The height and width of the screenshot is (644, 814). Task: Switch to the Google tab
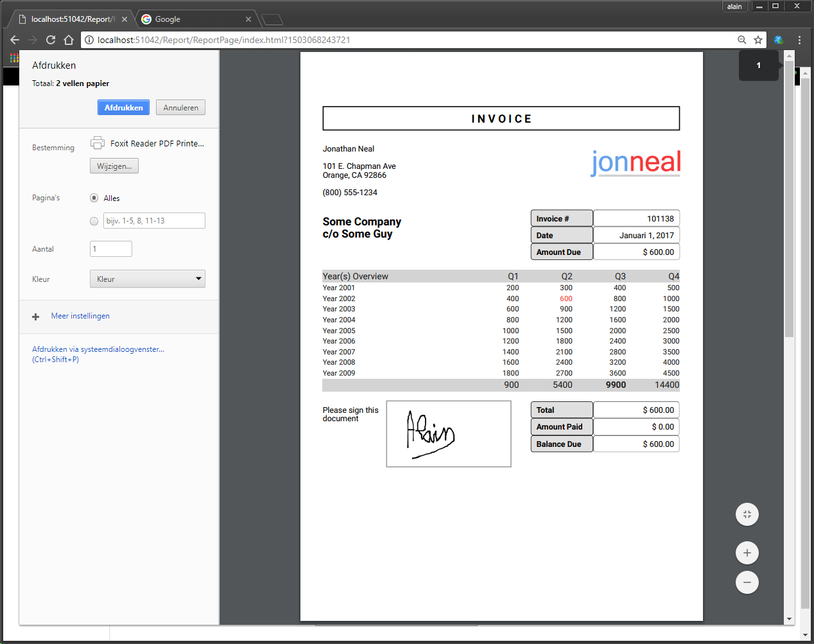click(x=193, y=19)
